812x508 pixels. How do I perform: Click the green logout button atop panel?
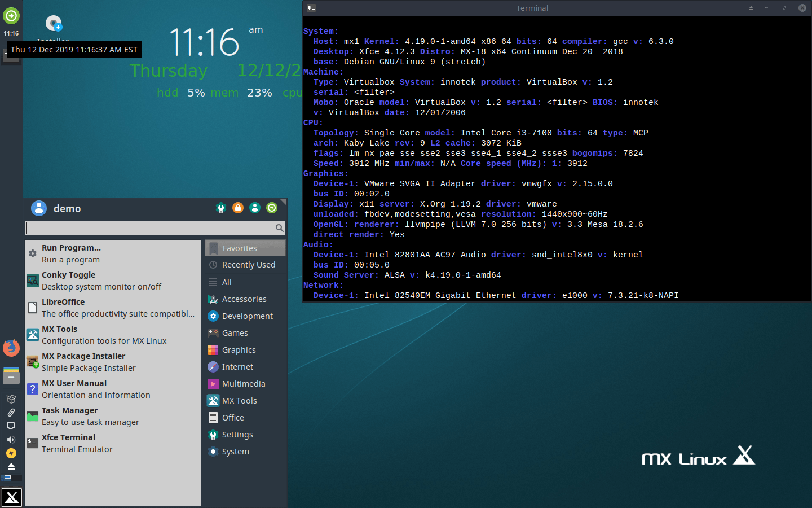[x=11, y=16]
